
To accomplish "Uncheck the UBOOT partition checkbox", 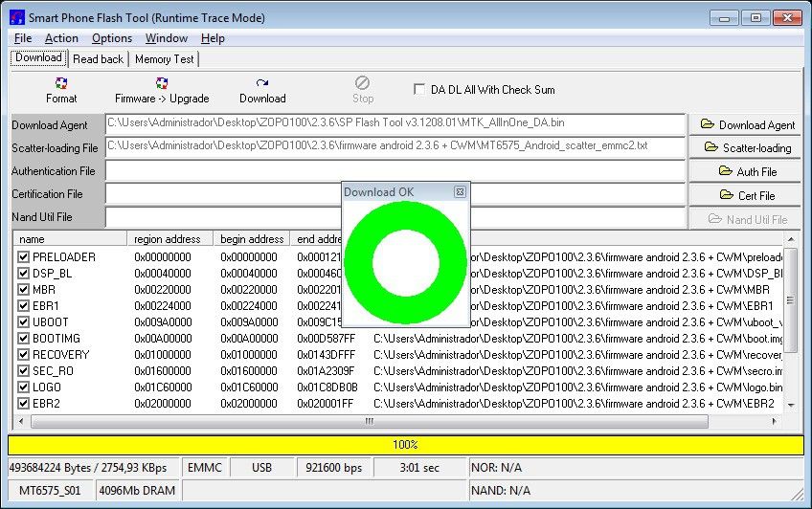I will point(23,321).
